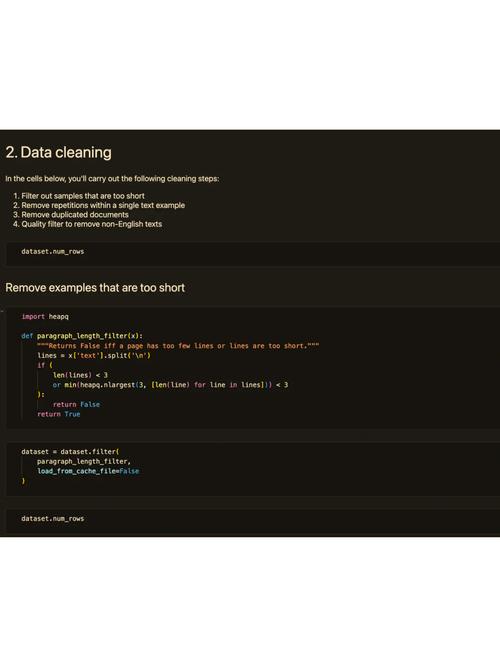Image resolution: width=500 pixels, height=653 pixels.
Task: Click the "2. Data cleaning" heading
Action: [x=58, y=152]
